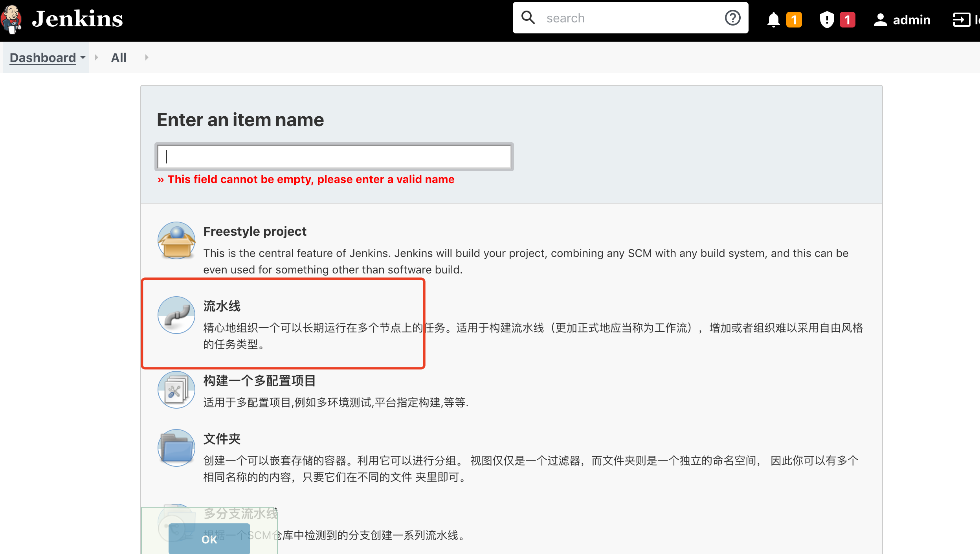Open notifications bell icon
Image resolution: width=980 pixels, height=554 pixels.
tap(773, 20)
